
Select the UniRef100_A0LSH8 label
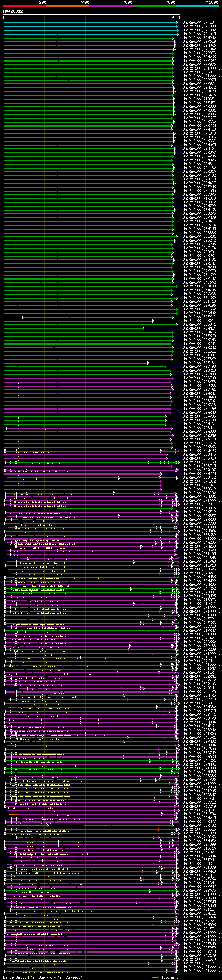[x=199, y=558]
